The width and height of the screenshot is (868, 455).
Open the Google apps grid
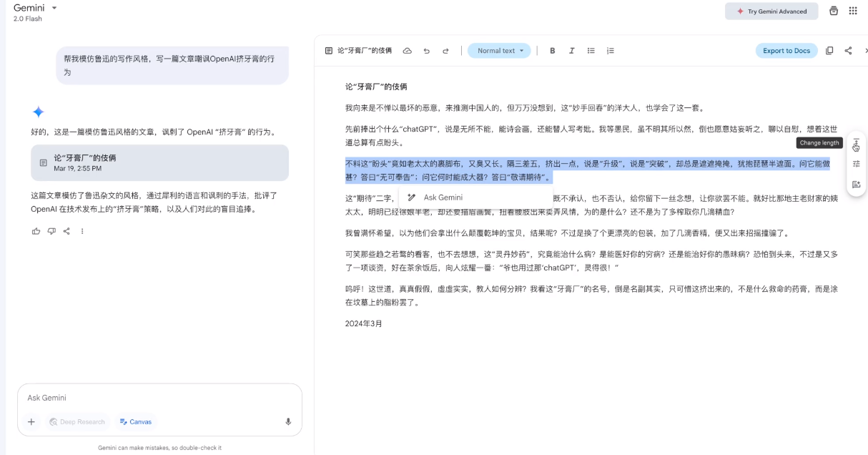pos(853,11)
